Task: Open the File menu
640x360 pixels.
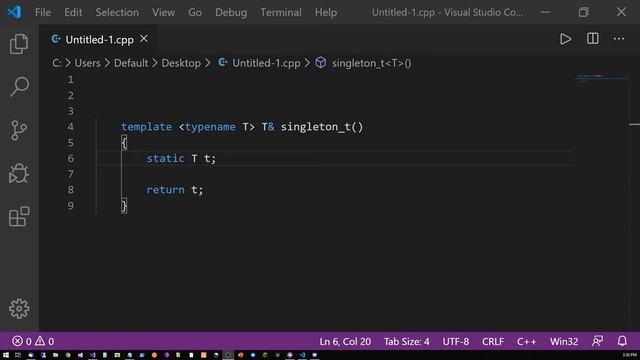Action: (x=43, y=12)
